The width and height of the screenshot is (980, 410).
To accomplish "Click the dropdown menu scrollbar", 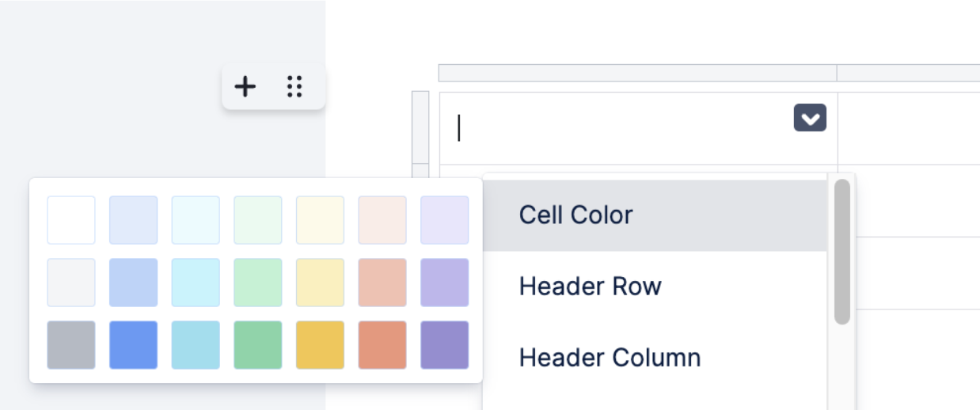I will (842, 251).
